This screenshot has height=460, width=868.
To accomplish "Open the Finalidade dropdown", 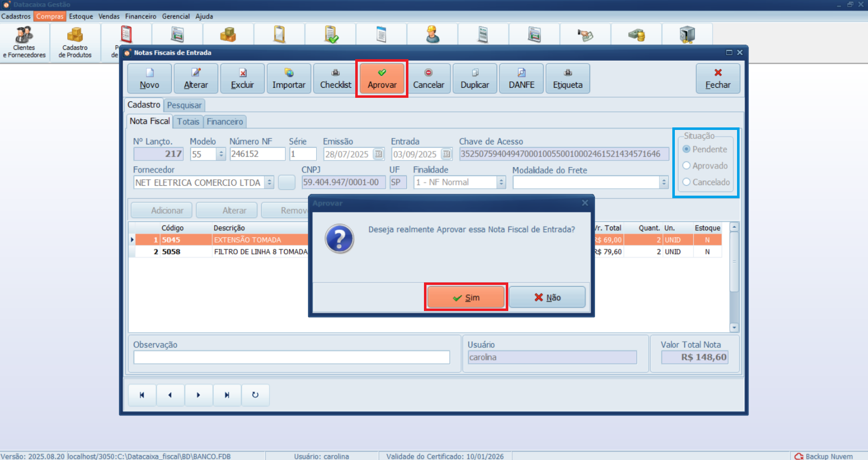I will [500, 182].
